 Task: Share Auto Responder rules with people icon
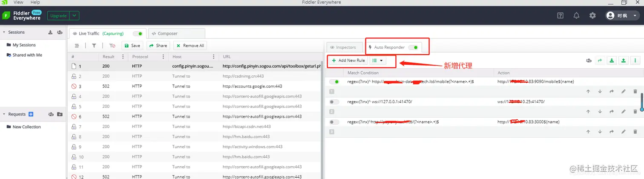pos(589,61)
